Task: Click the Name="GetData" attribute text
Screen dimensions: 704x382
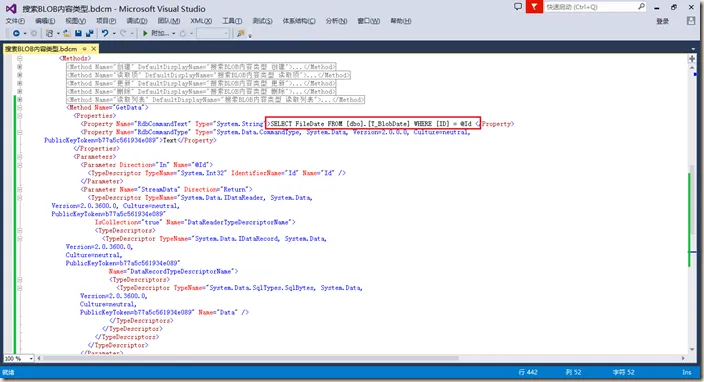Action: pos(119,107)
